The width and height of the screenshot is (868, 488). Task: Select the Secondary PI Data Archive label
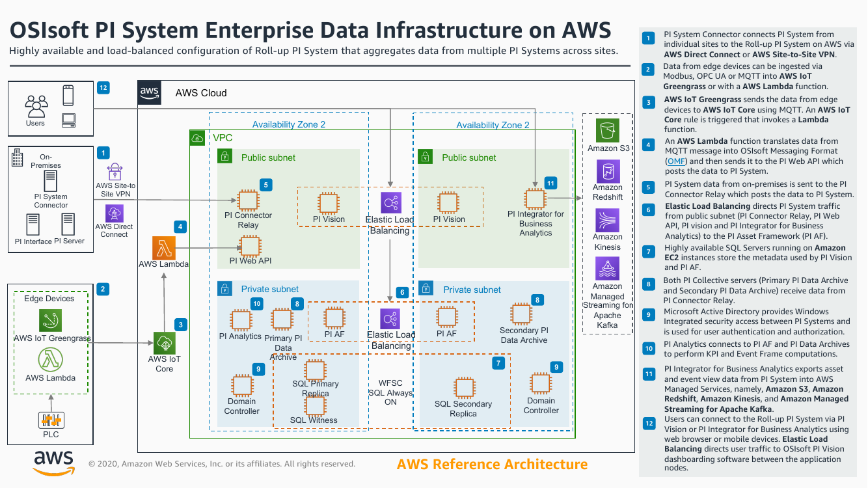[x=524, y=335]
